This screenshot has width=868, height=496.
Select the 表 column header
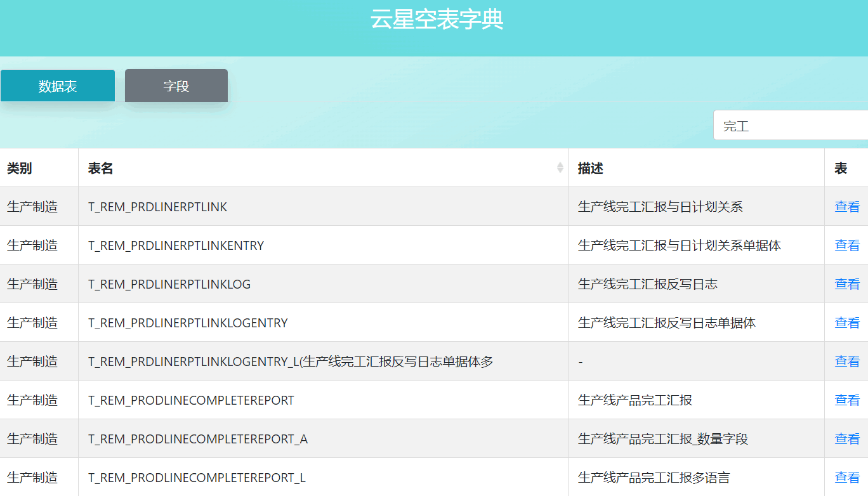(841, 168)
